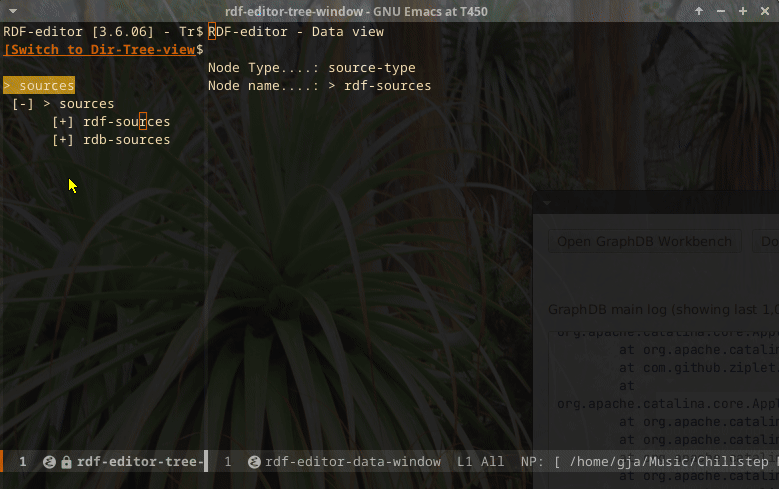Click the encoding icon in the left mode line

[x=49, y=462]
